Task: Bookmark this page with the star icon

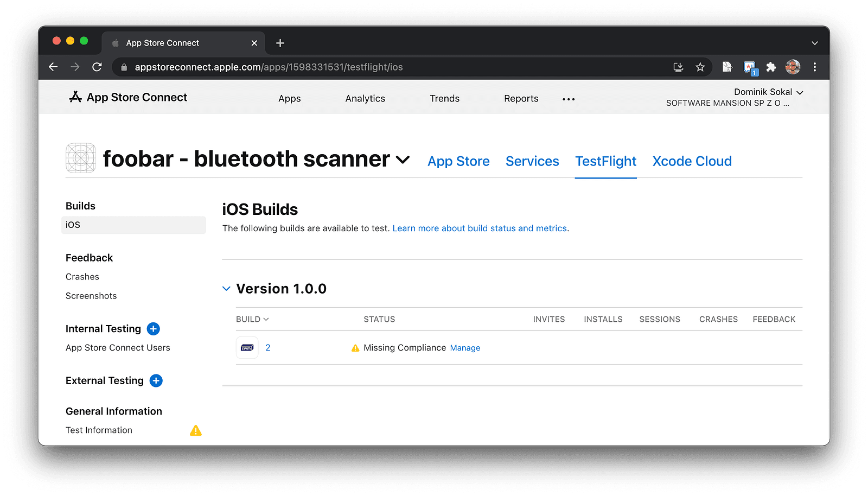Action: tap(700, 67)
